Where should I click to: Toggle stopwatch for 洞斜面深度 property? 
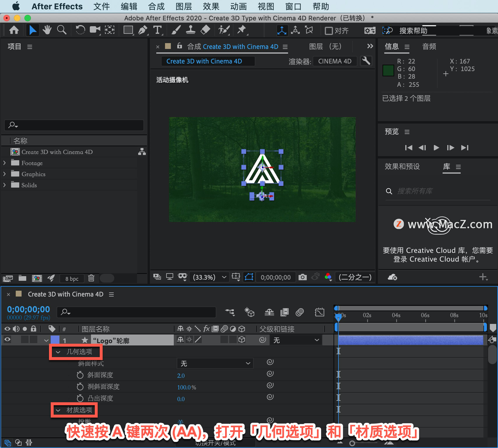(80, 387)
